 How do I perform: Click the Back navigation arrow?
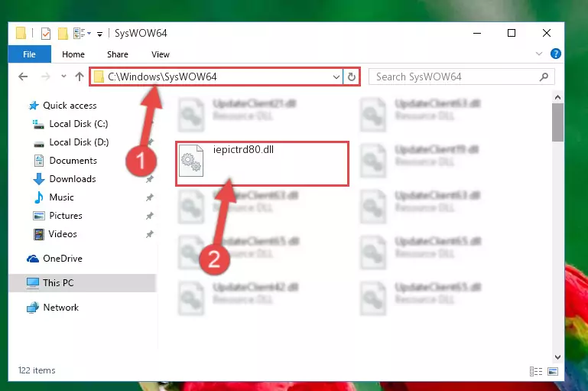click(23, 77)
